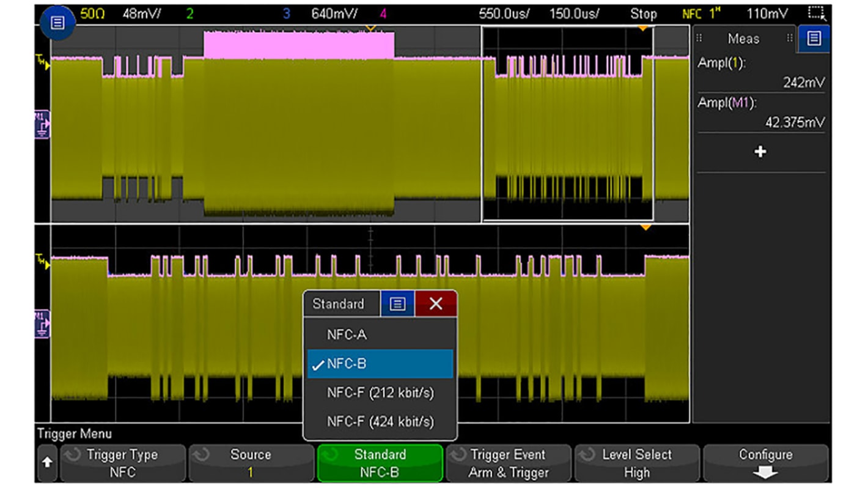Open the Standard popup's menu icon

click(397, 304)
